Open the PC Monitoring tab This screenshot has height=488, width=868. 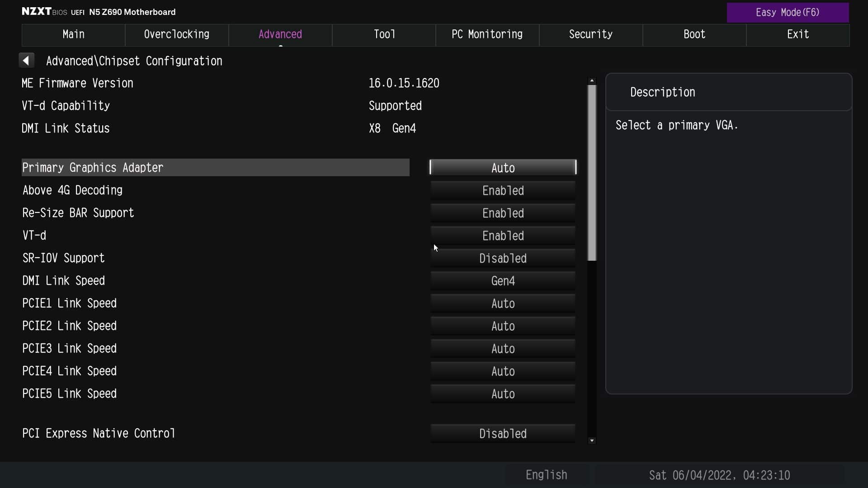pos(487,35)
